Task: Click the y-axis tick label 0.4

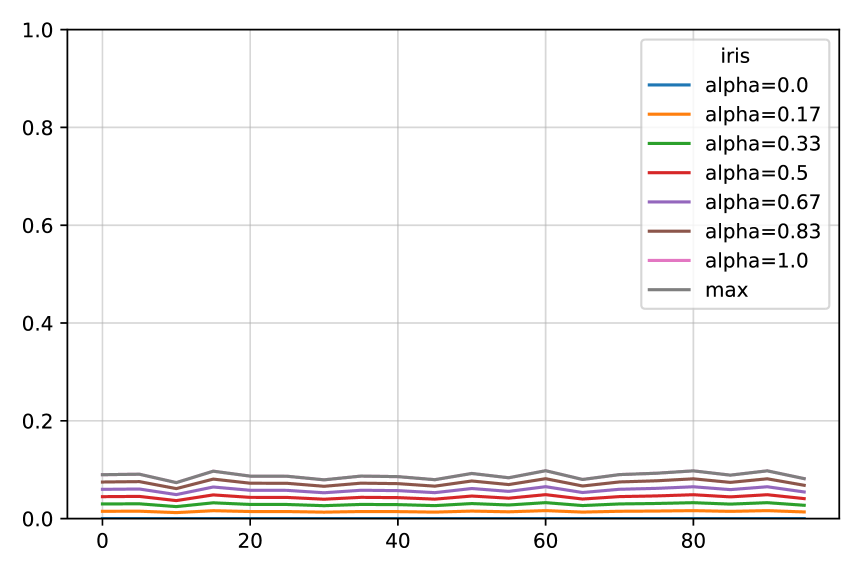Action: tap(37, 324)
